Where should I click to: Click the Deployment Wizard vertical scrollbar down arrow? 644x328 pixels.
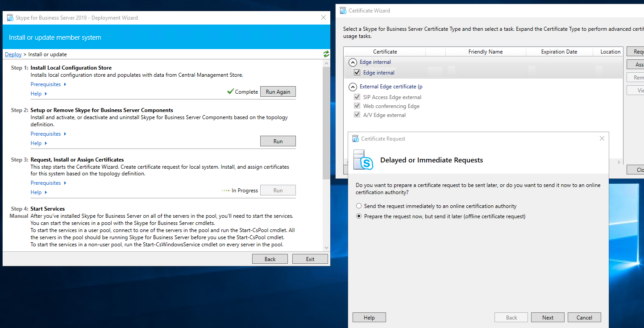326,248
